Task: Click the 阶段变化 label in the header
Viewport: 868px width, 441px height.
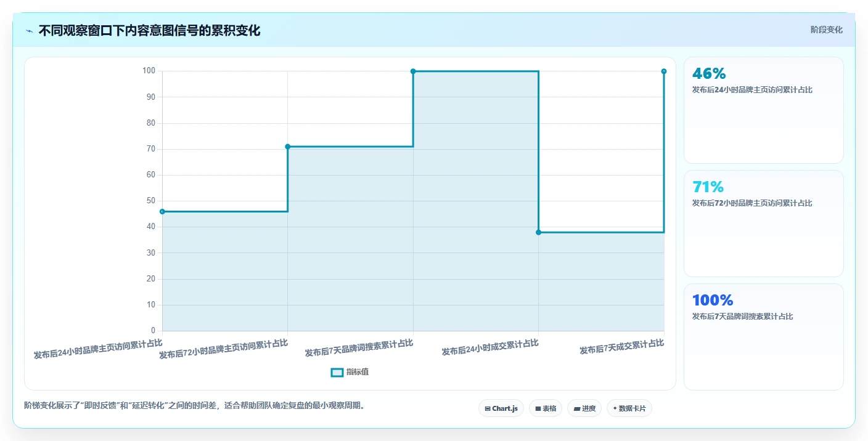Action: tap(827, 30)
